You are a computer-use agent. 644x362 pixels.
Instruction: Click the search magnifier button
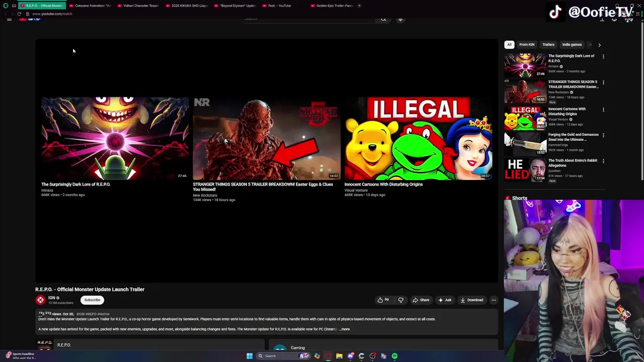(x=383, y=19)
